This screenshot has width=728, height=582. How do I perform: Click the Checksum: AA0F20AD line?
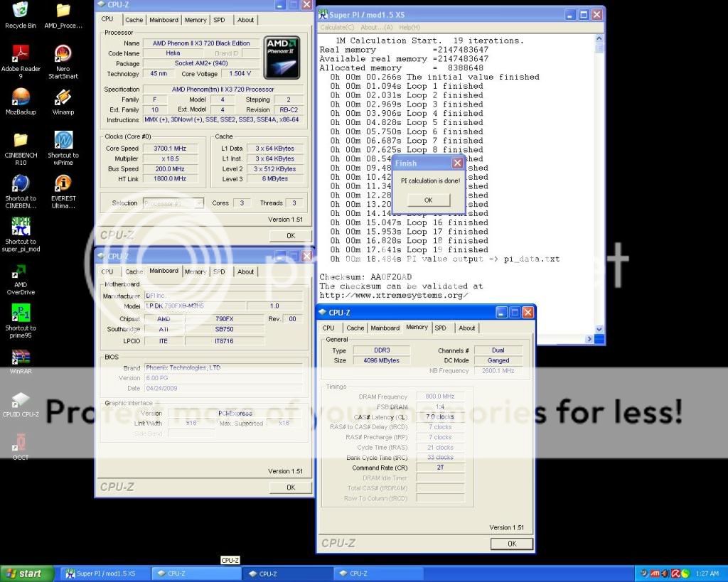(365, 277)
